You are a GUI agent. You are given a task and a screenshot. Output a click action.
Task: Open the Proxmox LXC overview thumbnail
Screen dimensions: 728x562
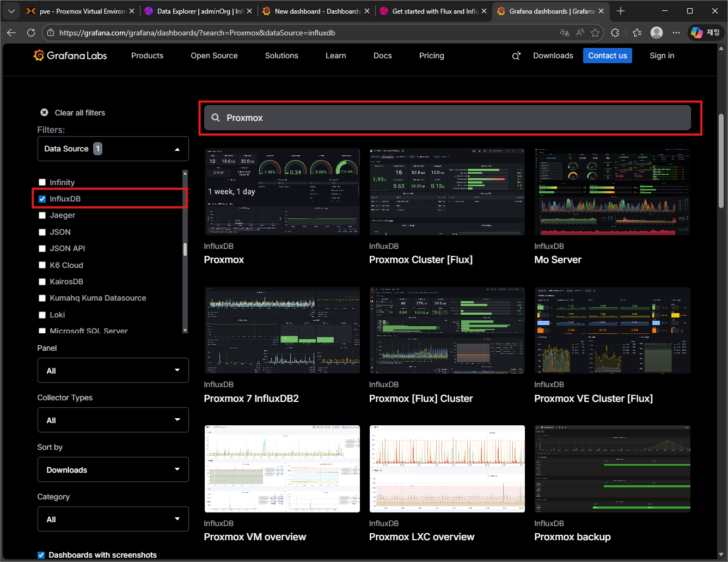[x=447, y=469]
